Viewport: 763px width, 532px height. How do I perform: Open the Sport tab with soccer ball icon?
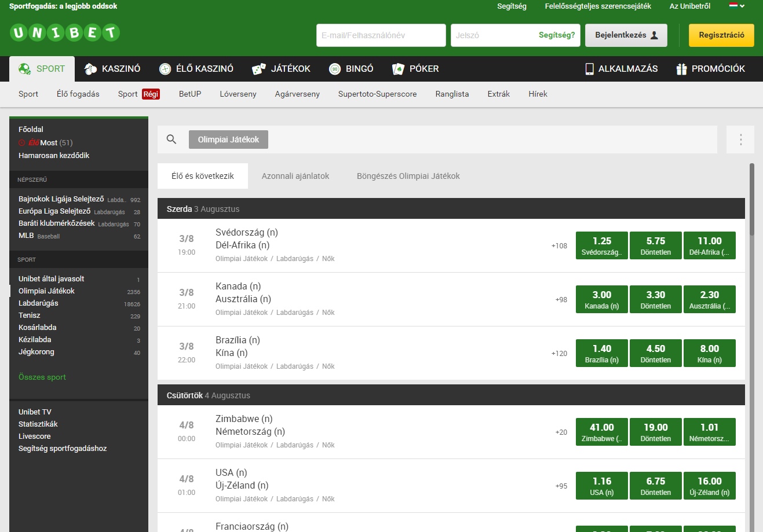click(x=42, y=69)
